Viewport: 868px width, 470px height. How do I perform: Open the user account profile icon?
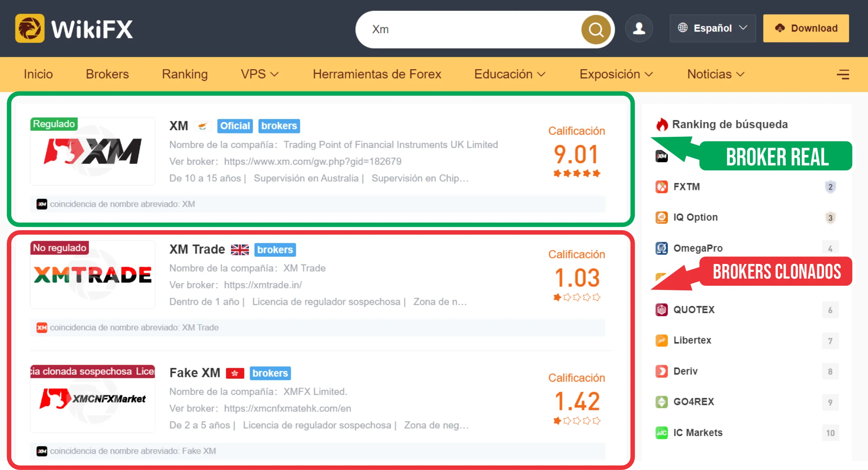coord(639,29)
